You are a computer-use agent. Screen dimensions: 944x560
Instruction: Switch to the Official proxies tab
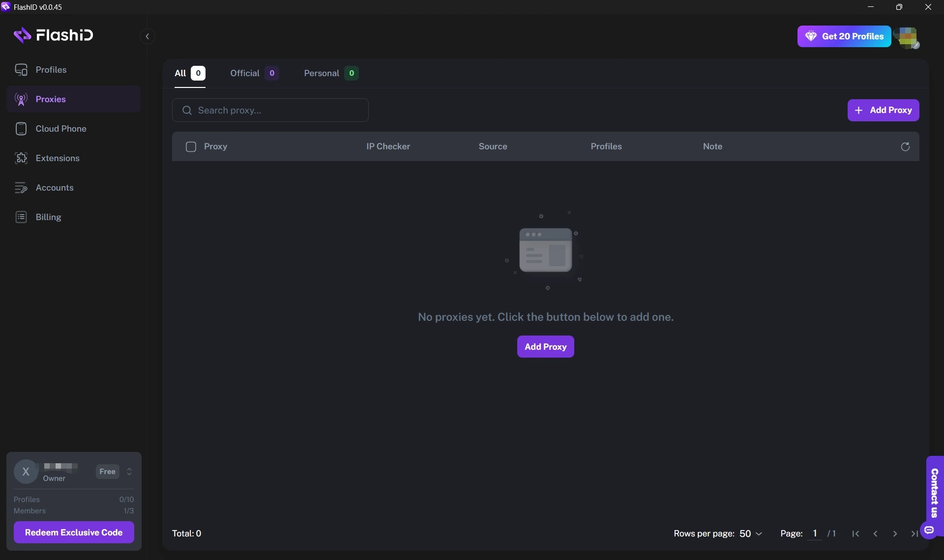coord(254,73)
